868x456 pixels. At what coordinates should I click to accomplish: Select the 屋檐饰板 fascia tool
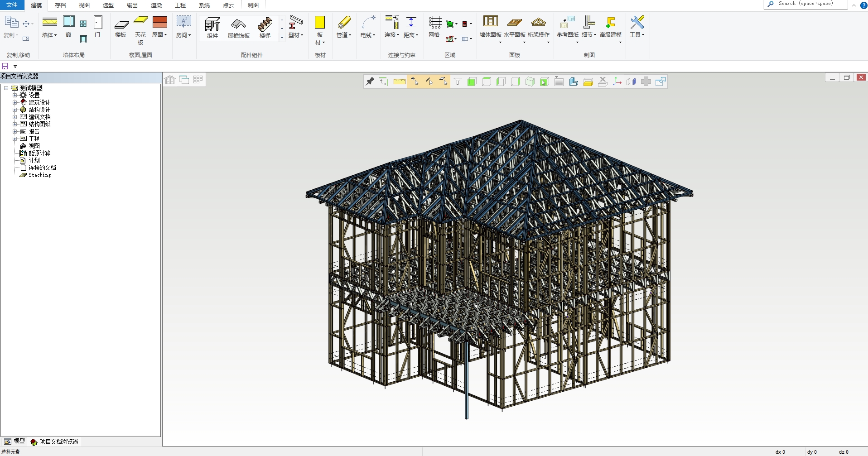[239, 28]
